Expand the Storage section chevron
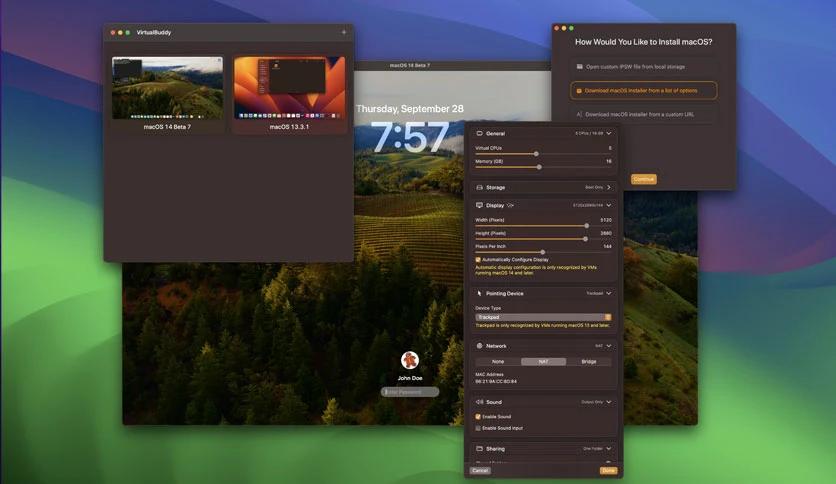Viewport: 836px width, 484px height. tap(608, 188)
